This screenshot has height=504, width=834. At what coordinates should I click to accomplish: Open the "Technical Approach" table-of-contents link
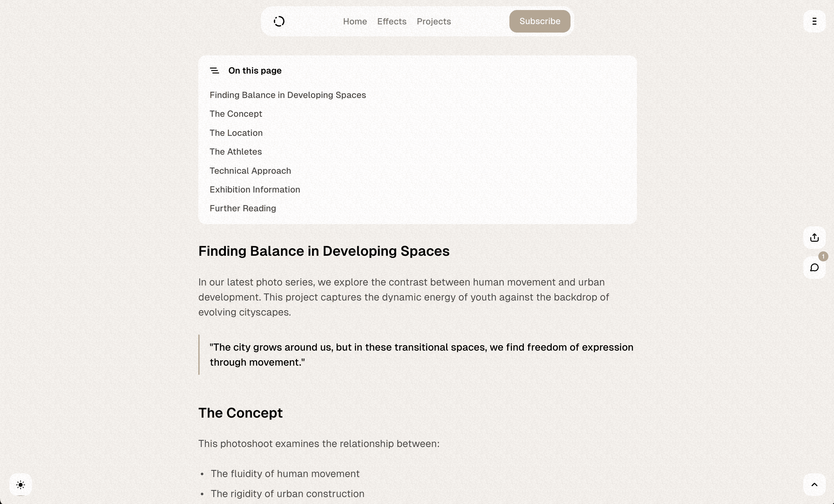click(x=250, y=171)
